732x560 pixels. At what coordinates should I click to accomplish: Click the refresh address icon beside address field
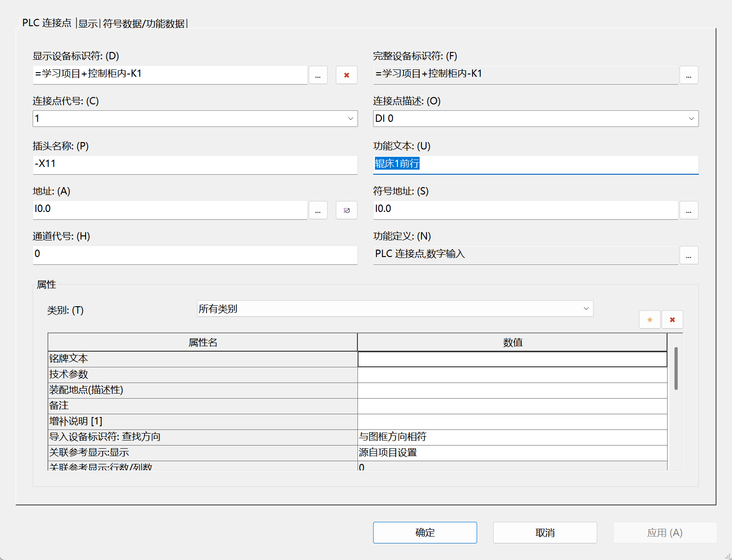(346, 210)
